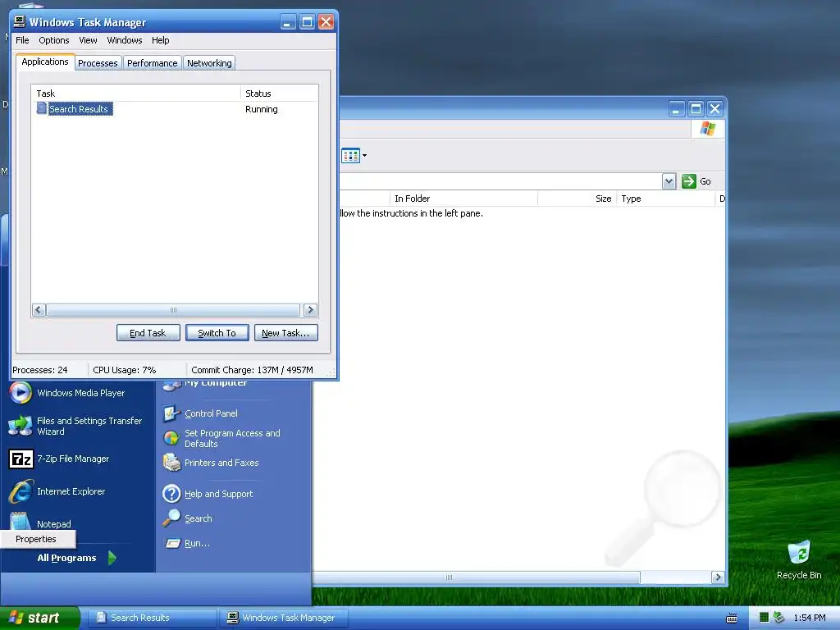Click the Start button
The width and height of the screenshot is (840, 630).
[x=40, y=618]
